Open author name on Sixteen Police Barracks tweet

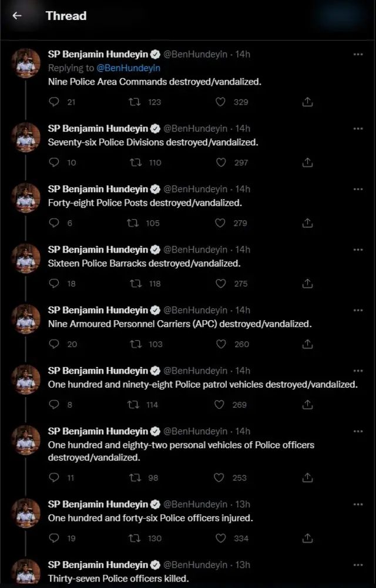coord(99,250)
